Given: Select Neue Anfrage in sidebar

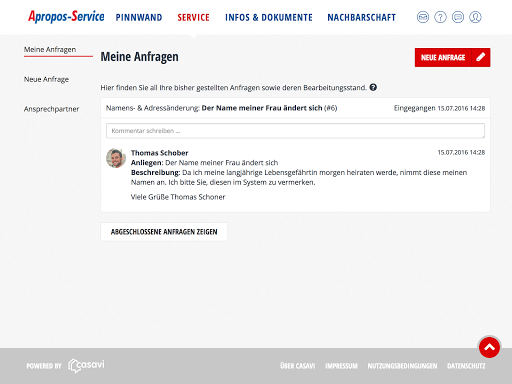Looking at the screenshot, I should (x=46, y=79).
